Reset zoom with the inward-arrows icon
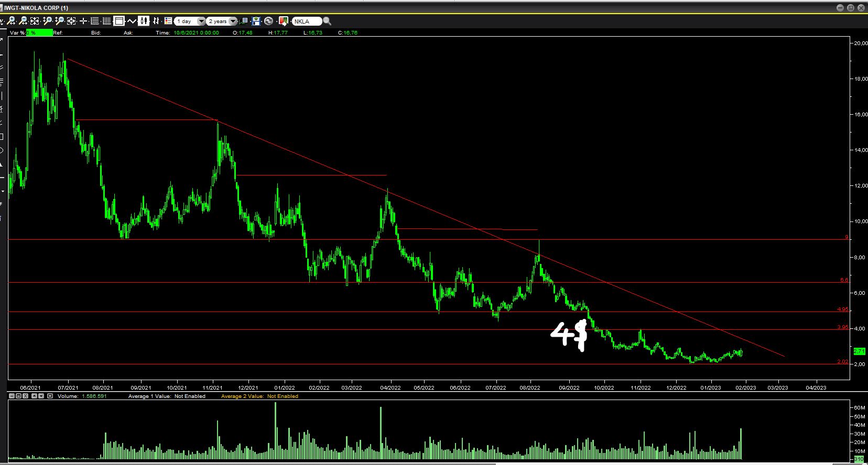 pyautogui.click(x=71, y=21)
